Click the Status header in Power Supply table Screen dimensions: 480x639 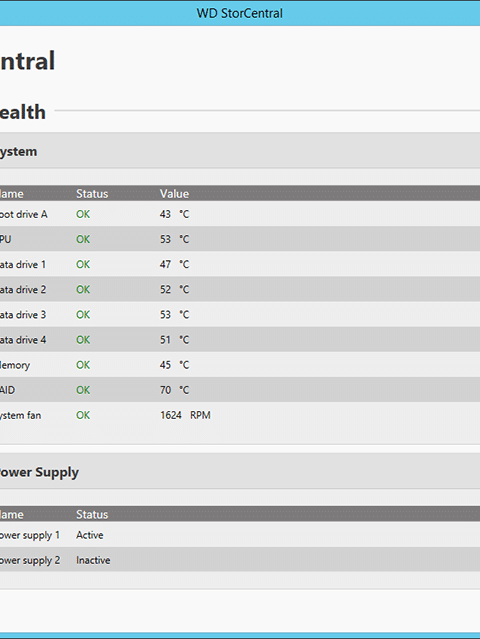[x=92, y=514]
